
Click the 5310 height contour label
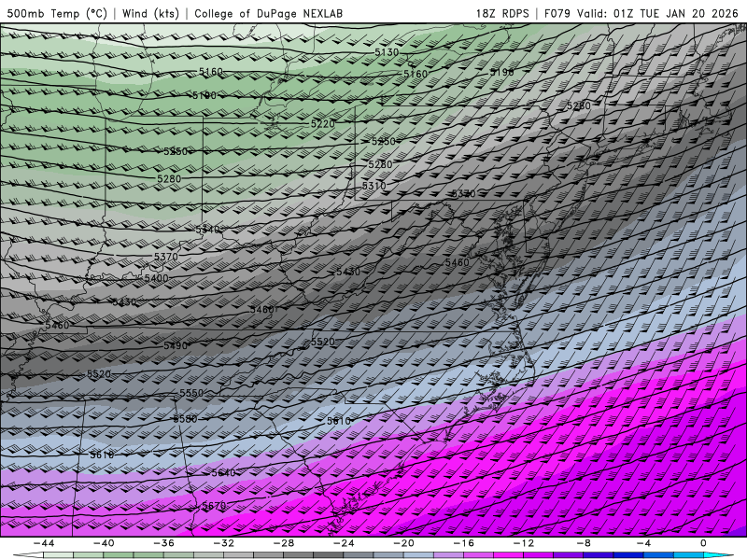pos(374,186)
